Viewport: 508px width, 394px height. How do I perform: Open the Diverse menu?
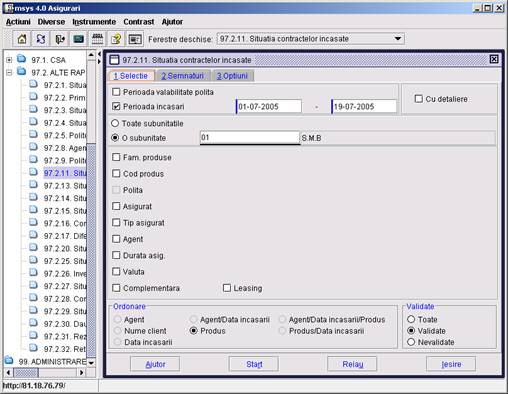pyautogui.click(x=51, y=22)
